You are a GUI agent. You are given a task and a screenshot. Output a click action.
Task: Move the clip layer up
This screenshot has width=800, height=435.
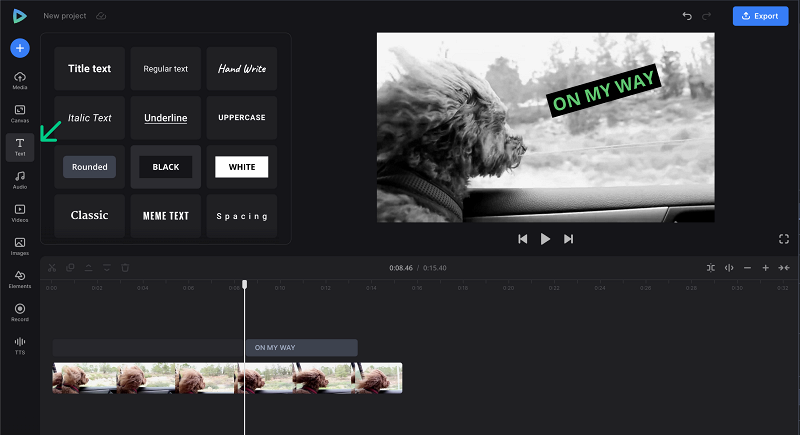click(88, 268)
